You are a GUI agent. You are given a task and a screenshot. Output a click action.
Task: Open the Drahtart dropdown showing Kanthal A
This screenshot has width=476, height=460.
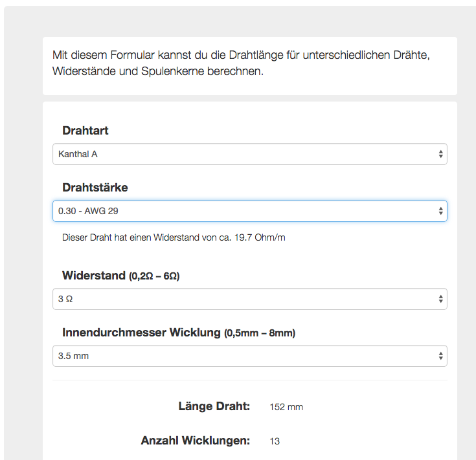coord(249,154)
